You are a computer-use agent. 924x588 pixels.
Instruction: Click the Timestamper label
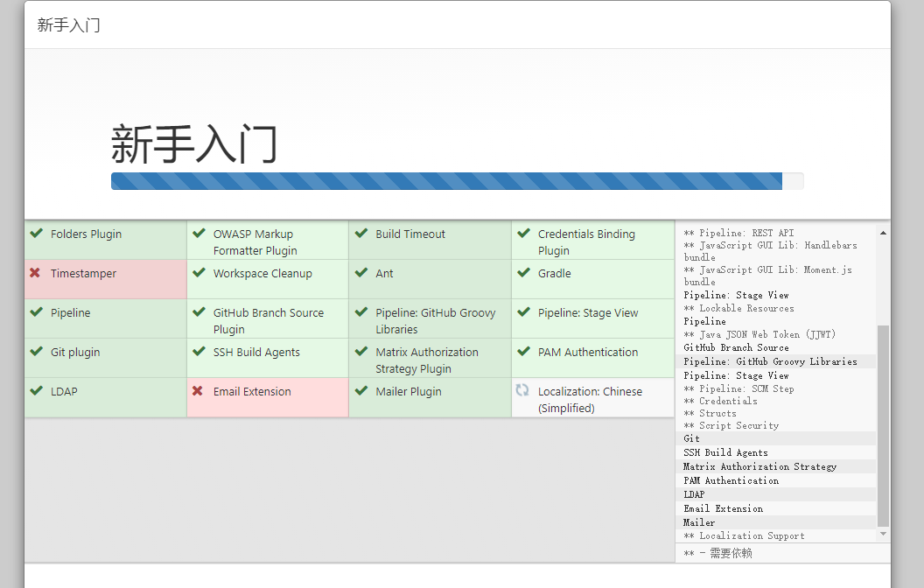[83, 273]
